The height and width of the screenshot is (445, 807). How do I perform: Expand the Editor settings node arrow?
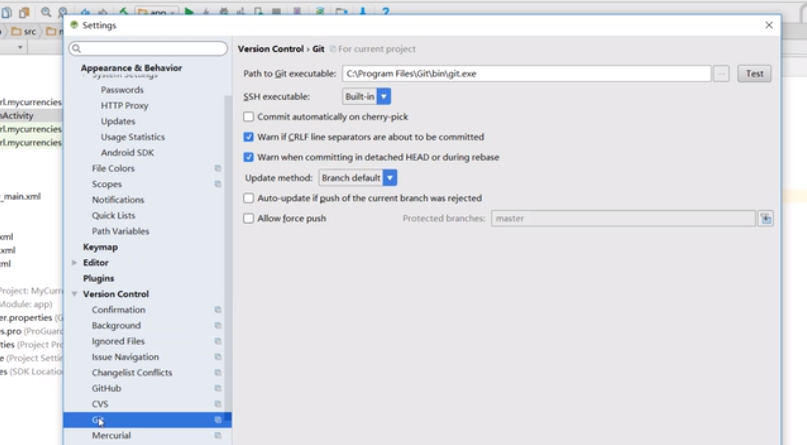(75, 262)
